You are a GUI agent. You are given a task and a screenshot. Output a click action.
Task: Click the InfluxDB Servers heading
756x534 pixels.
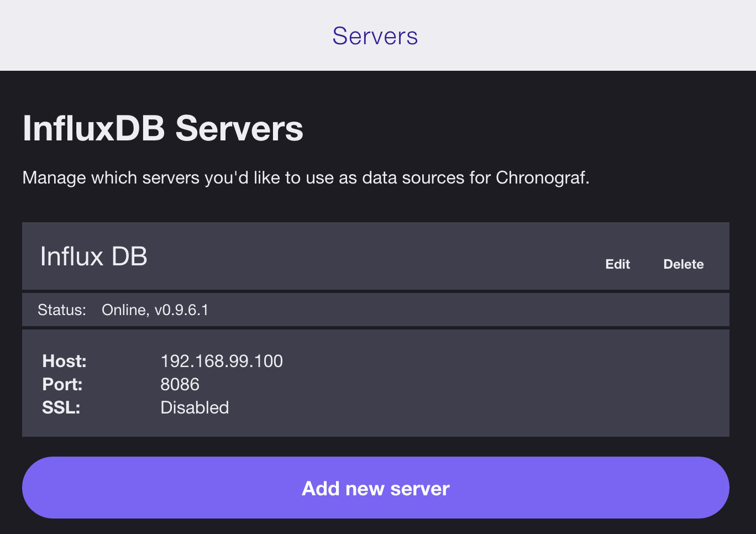click(163, 128)
